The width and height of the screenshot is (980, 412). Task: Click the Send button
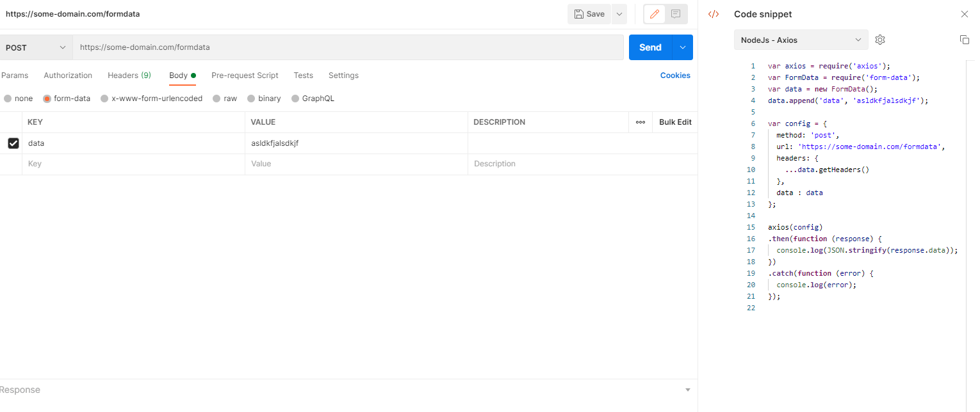coord(649,47)
